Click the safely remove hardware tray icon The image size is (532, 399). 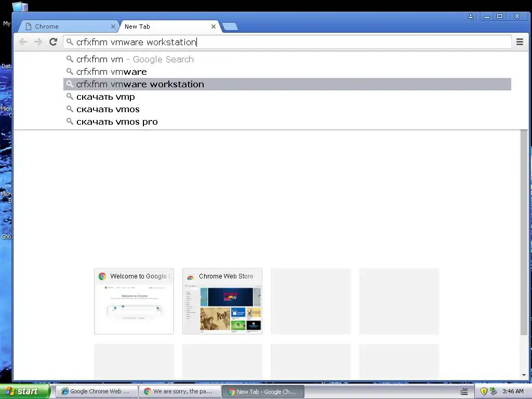494,391
